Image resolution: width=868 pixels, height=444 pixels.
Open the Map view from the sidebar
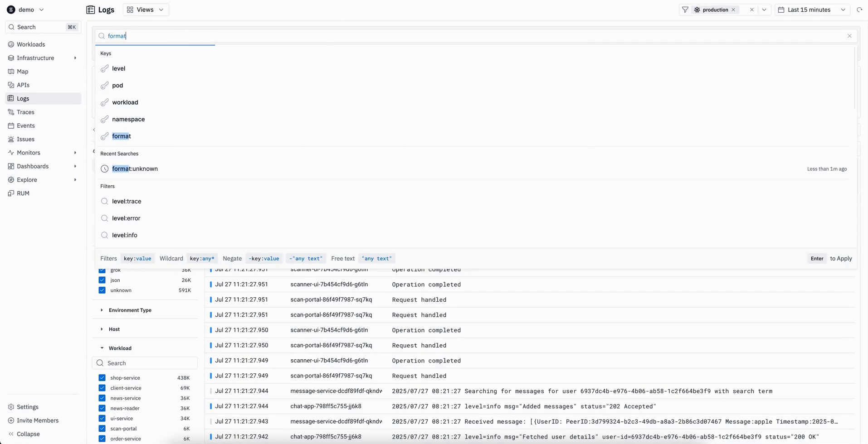(22, 71)
